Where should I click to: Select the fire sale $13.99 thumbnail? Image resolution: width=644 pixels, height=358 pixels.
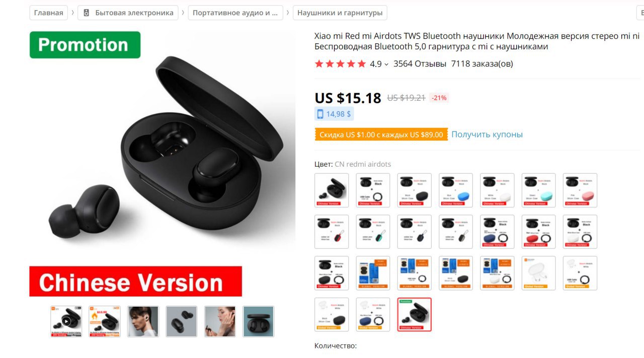tap(105, 321)
